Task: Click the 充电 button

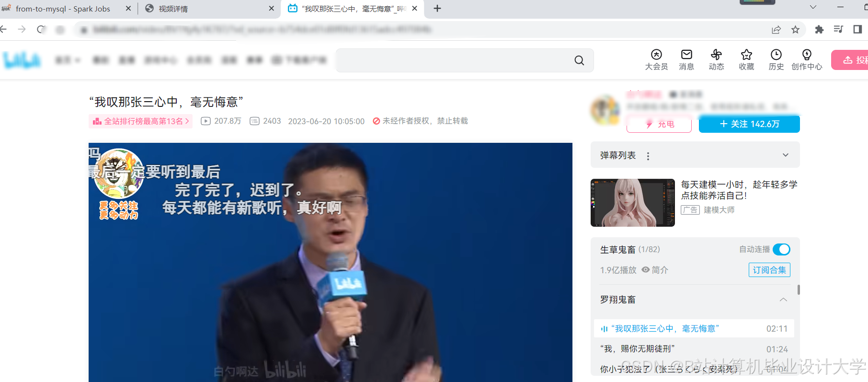Action: pyautogui.click(x=659, y=124)
